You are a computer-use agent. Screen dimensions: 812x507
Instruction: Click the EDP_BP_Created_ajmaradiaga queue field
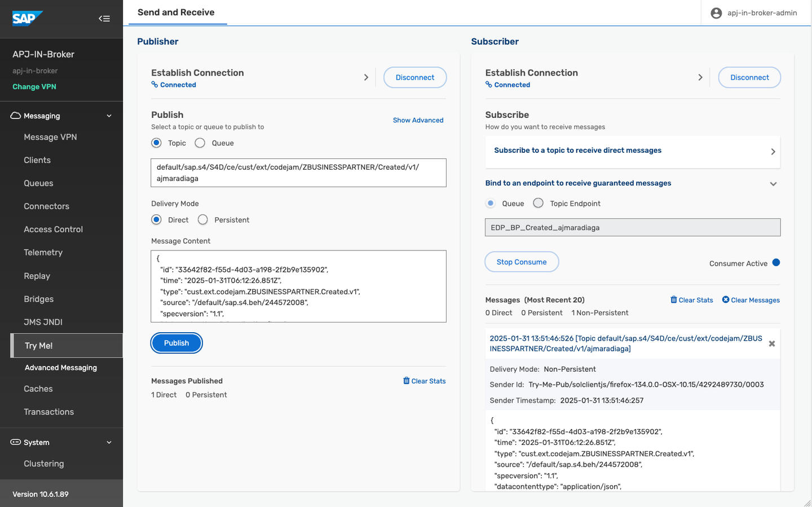click(x=633, y=227)
